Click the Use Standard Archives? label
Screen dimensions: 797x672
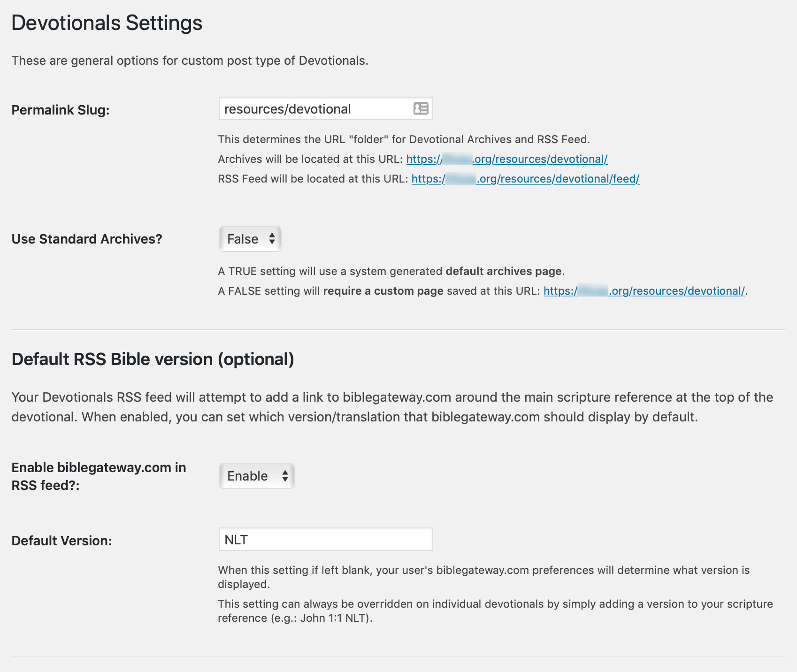coord(87,239)
